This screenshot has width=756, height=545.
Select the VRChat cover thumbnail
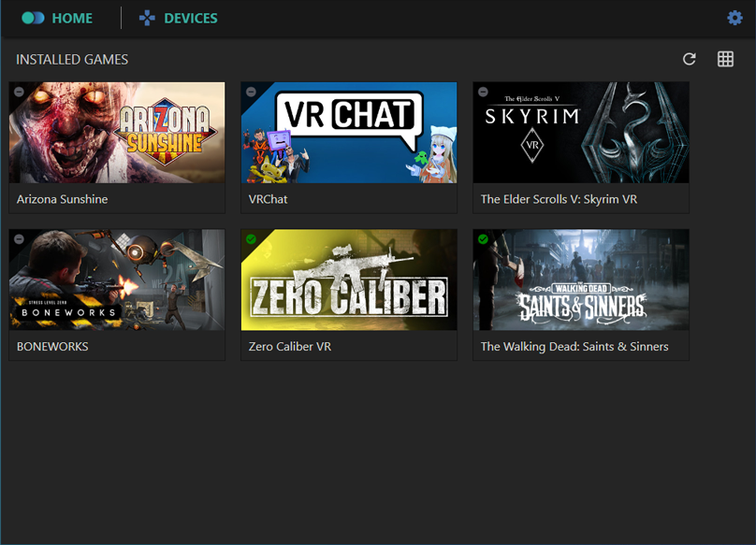coord(349,133)
